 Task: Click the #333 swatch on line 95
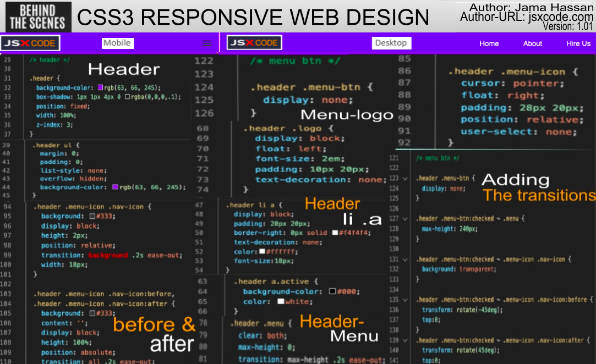coord(92,216)
